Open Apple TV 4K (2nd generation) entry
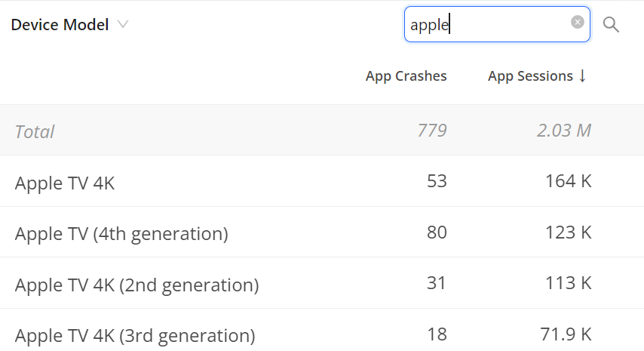The width and height of the screenshot is (644, 351). click(x=322, y=283)
